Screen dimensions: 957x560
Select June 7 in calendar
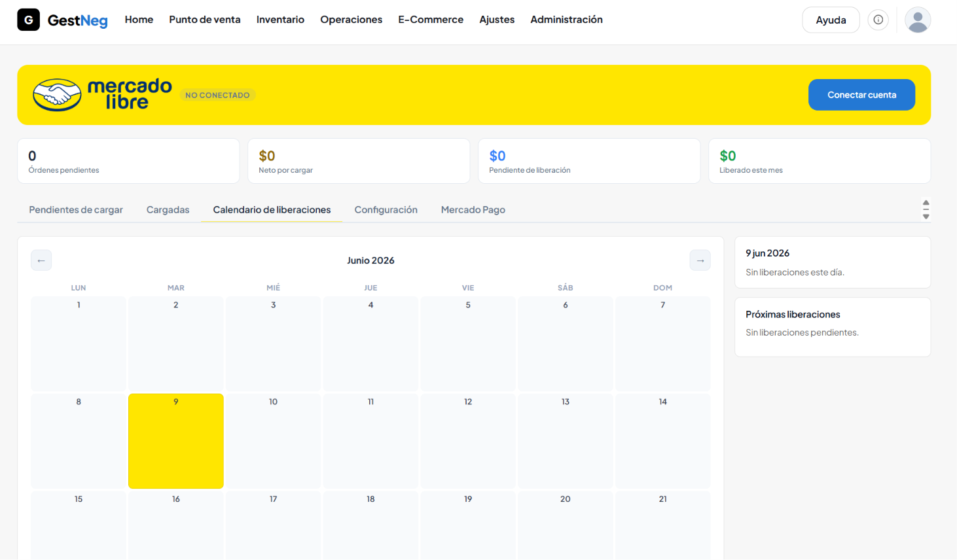tap(663, 344)
